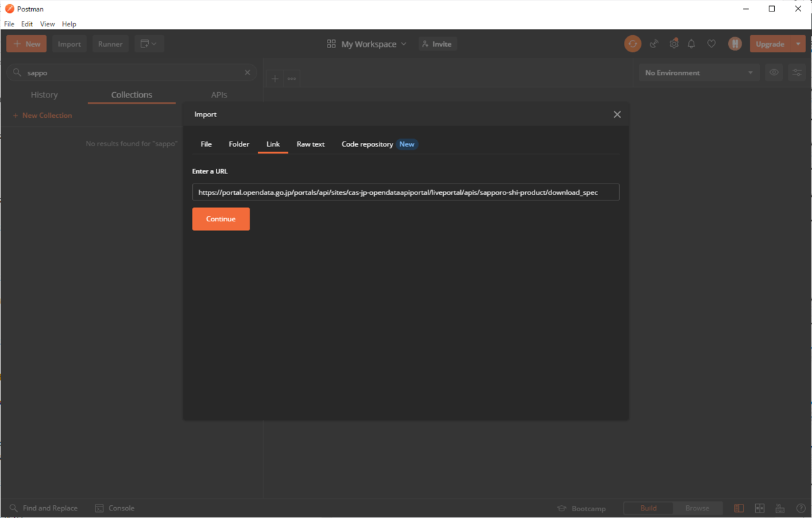Click the heart icon

pyautogui.click(x=711, y=44)
